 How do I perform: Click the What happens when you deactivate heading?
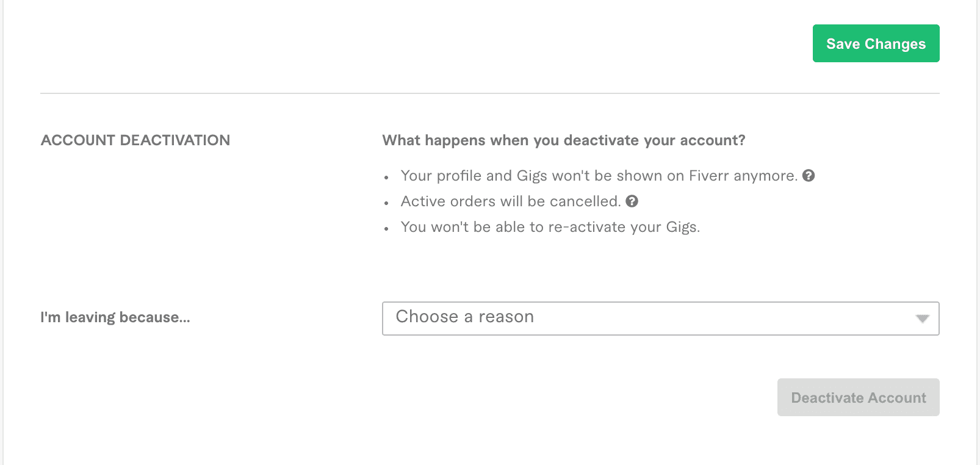coord(564,140)
